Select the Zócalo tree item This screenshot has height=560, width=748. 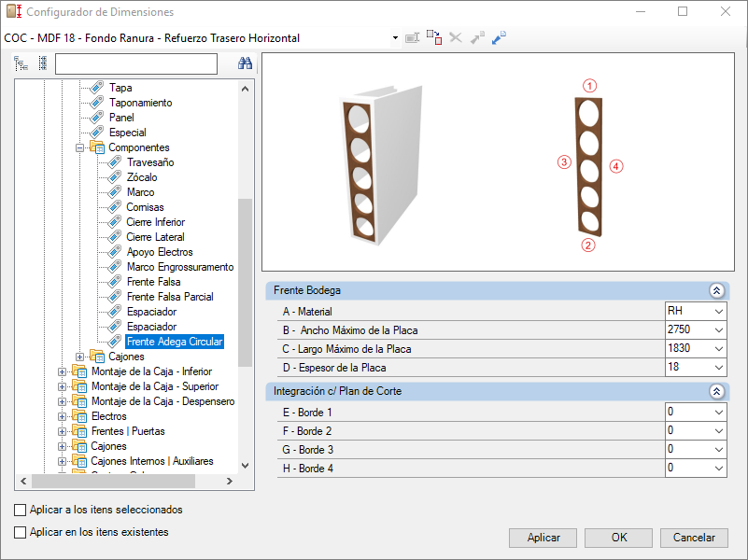pos(142,177)
